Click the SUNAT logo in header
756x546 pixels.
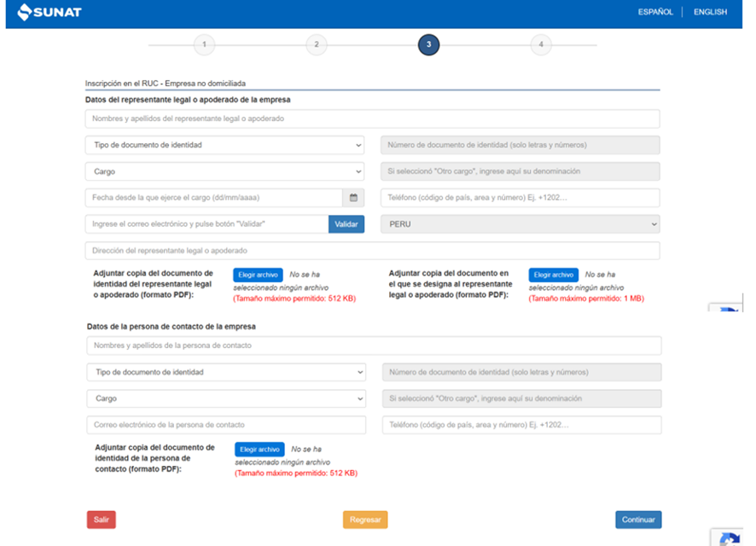pos(49,12)
